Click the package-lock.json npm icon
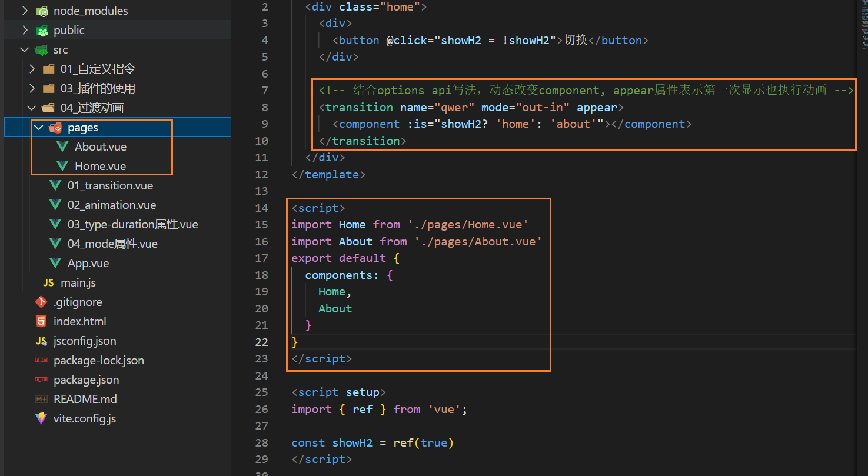Viewport: 868px width, 476px height. tap(41, 361)
